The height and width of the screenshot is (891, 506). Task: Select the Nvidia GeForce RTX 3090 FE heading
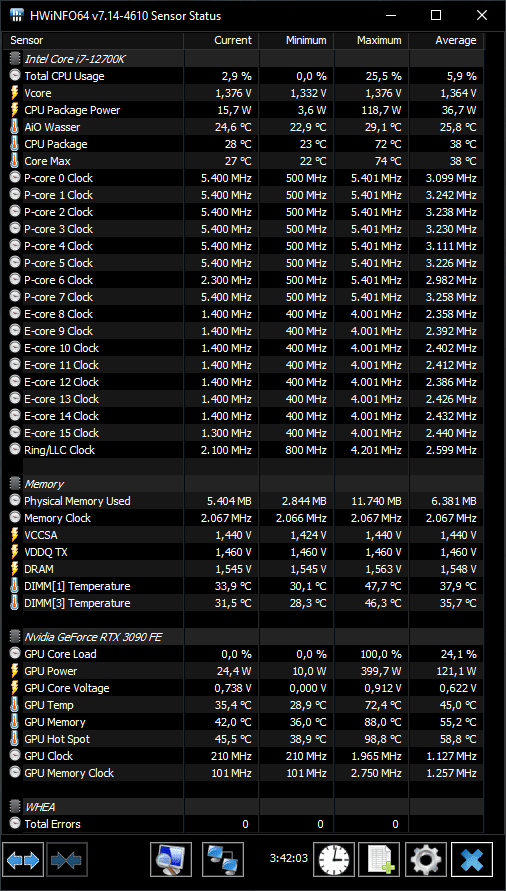[93, 637]
